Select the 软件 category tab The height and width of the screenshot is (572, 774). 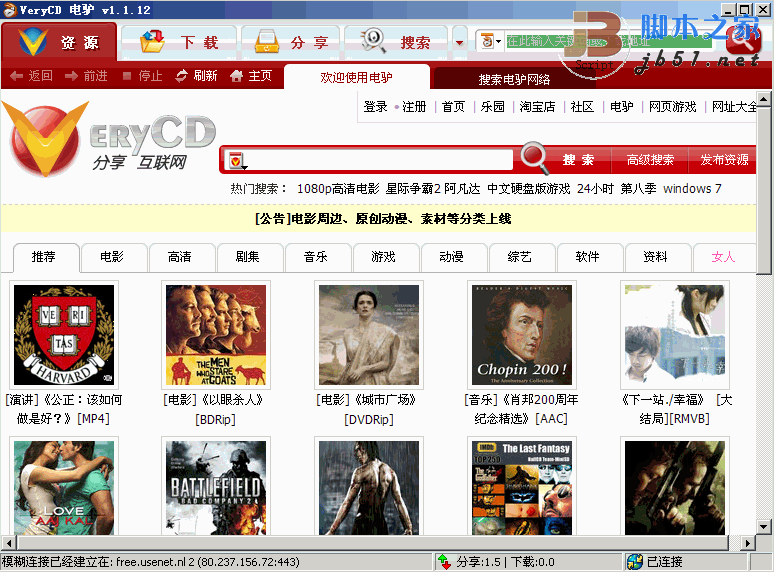coord(590,257)
